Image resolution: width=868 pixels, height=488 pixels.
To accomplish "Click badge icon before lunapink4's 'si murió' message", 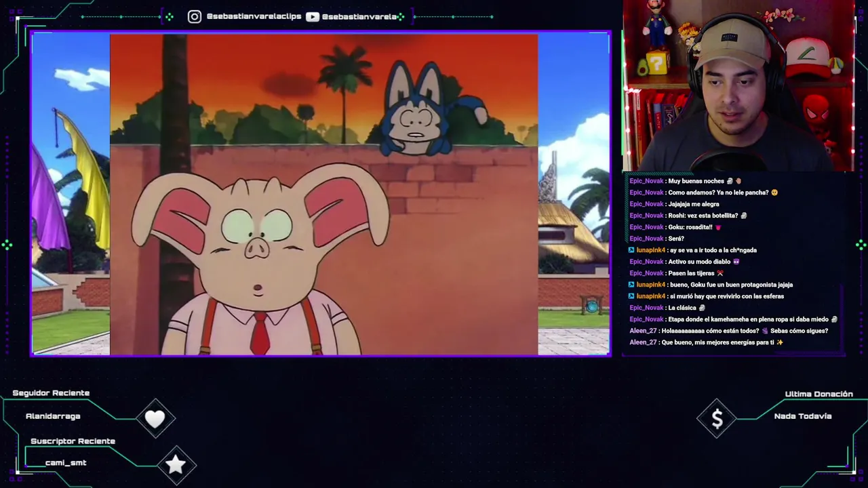I will click(x=632, y=296).
